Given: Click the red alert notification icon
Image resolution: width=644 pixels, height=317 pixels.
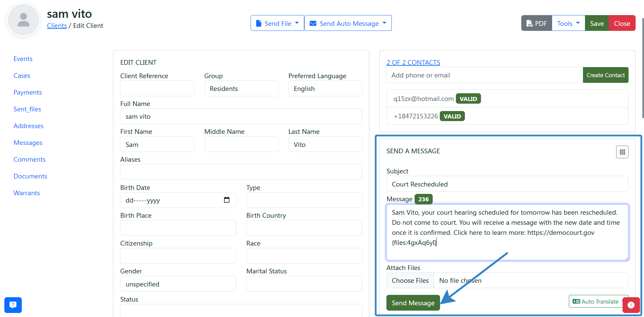Looking at the screenshot, I should [x=631, y=305].
